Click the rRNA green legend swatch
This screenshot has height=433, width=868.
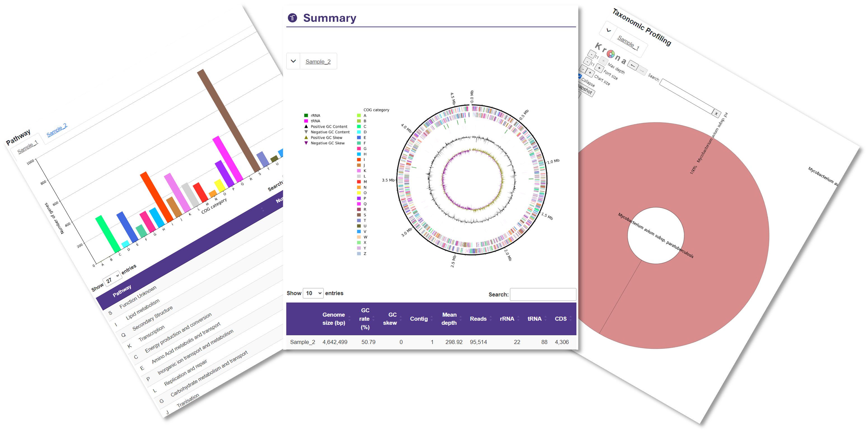pyautogui.click(x=306, y=115)
